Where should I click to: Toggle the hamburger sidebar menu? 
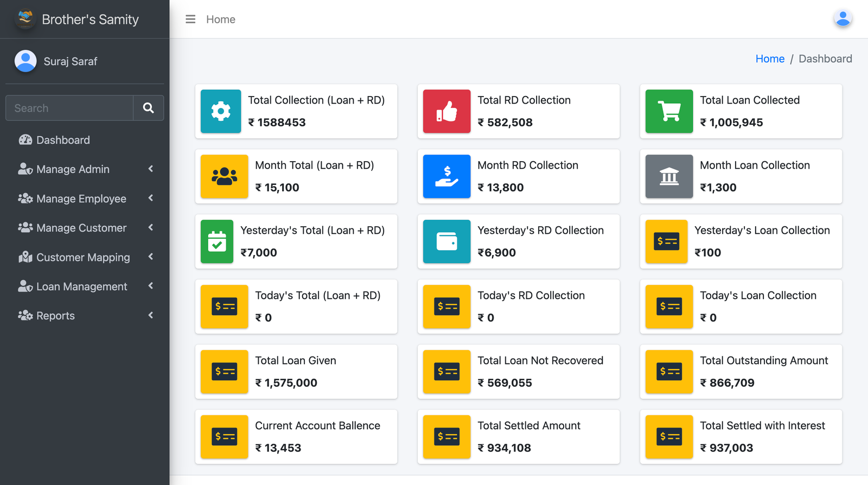190,20
